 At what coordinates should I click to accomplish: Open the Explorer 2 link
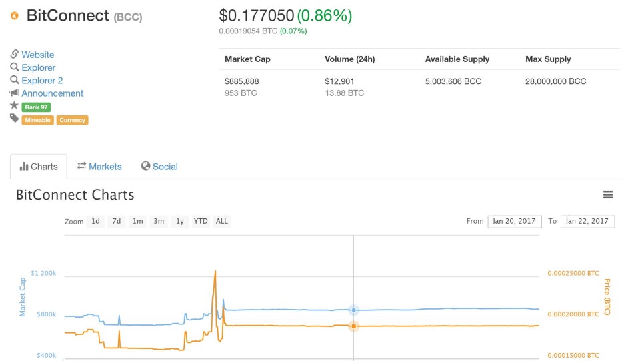pyautogui.click(x=42, y=81)
